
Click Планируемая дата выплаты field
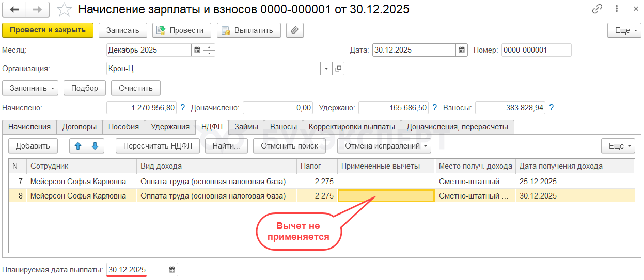(x=136, y=269)
